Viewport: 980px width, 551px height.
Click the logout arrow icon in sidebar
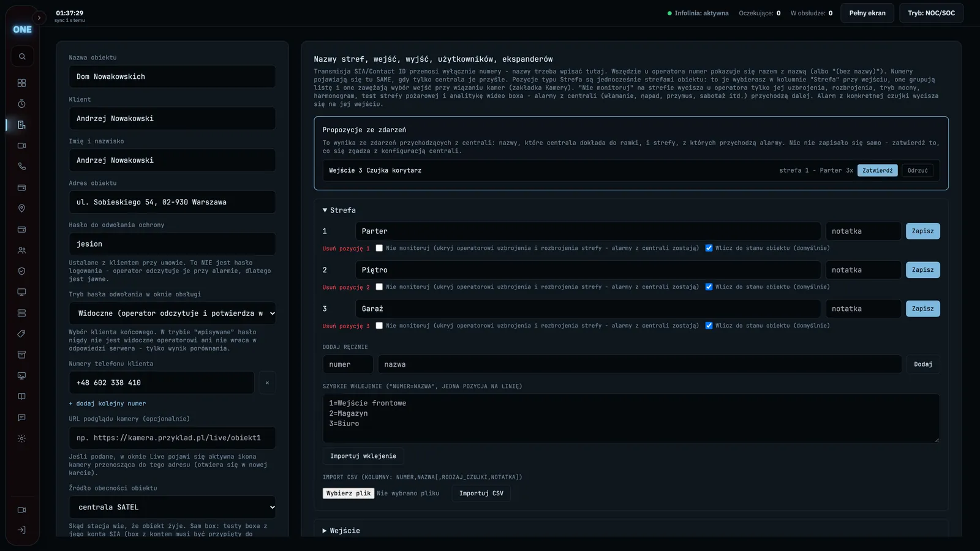(22, 530)
